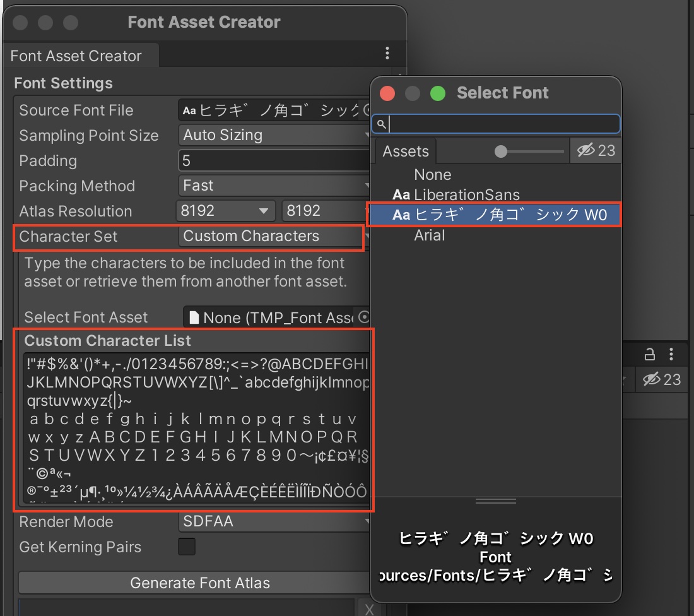Switch to Assets tab in Select Font
The height and width of the screenshot is (616, 694).
tap(406, 151)
